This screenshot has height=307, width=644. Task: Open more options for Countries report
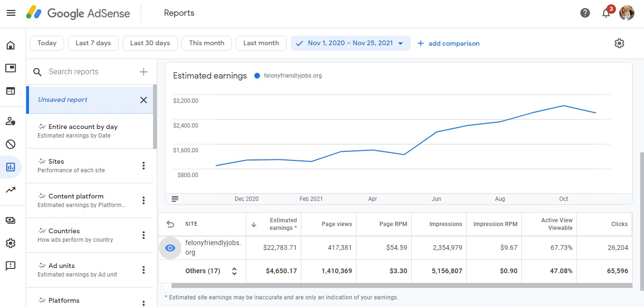[x=144, y=235]
